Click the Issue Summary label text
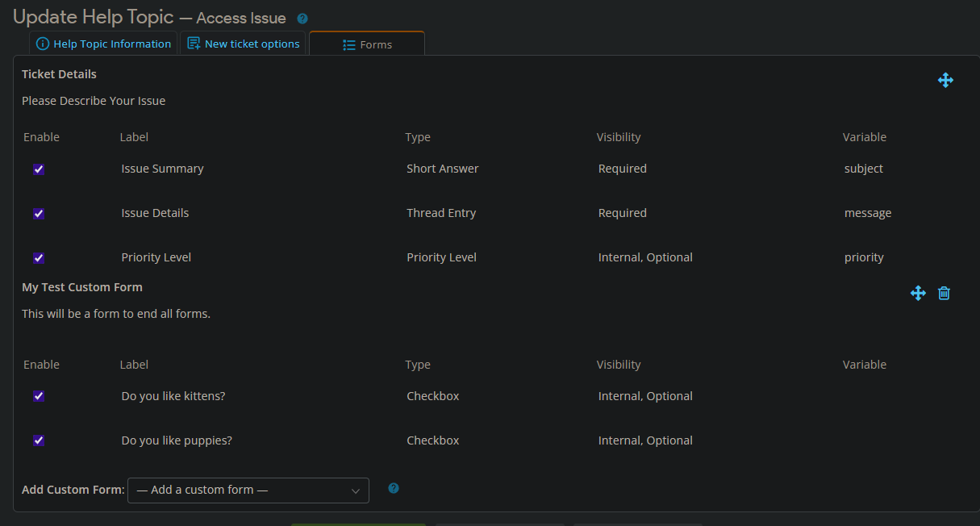 162,169
